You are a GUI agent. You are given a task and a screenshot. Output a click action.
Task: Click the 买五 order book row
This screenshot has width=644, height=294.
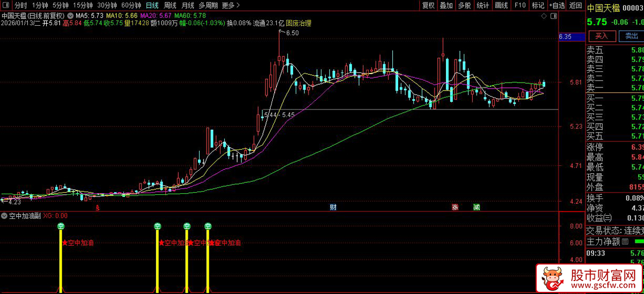[x=614, y=136]
